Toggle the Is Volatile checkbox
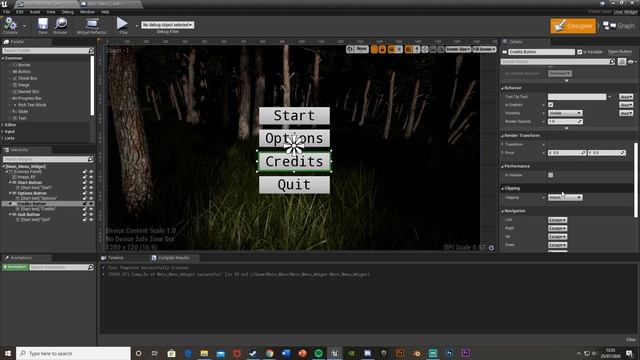The image size is (640, 360). point(551,175)
